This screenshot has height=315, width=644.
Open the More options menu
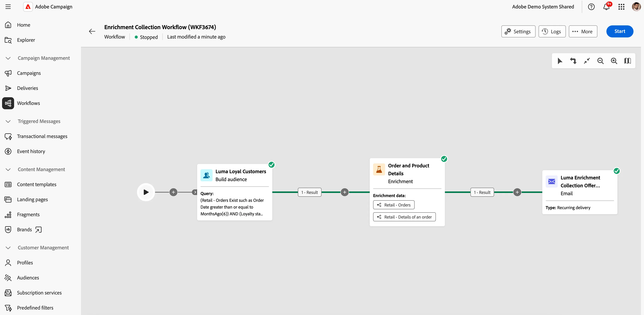(583, 32)
